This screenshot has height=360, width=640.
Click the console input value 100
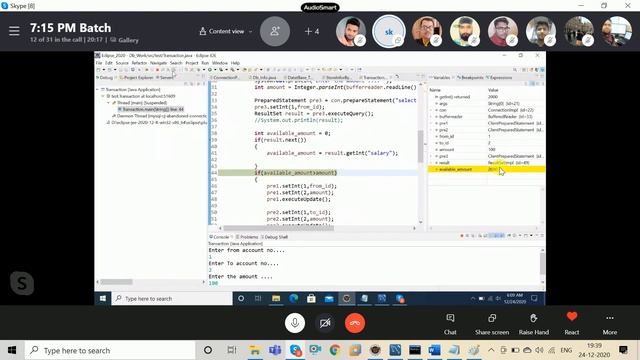[213, 283]
